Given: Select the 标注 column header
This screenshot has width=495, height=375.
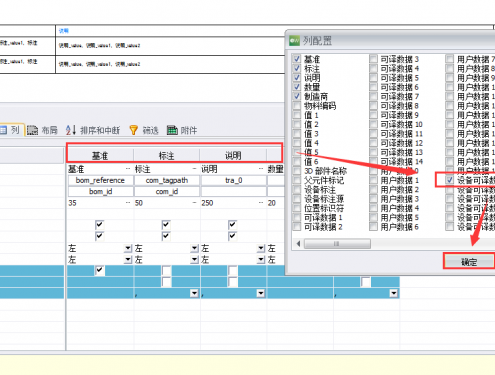Looking at the screenshot, I should click(166, 155).
